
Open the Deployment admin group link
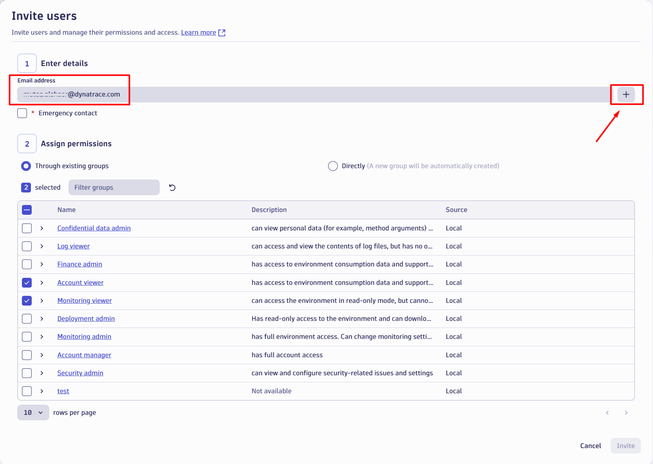[x=86, y=319]
